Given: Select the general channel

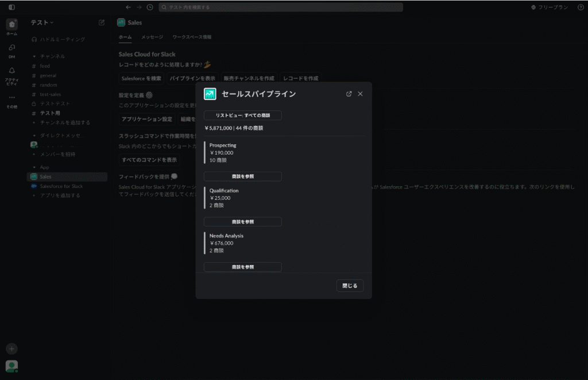Looking at the screenshot, I should click(48, 75).
